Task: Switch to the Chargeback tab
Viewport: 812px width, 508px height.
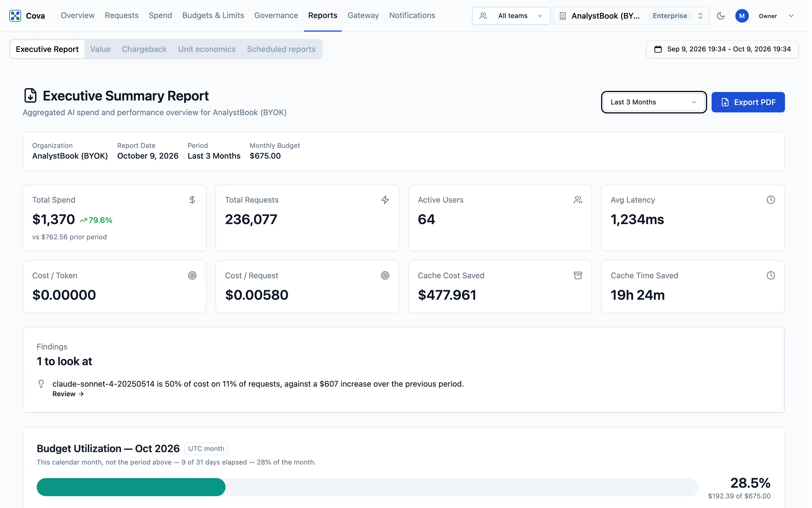Action: 144,49
